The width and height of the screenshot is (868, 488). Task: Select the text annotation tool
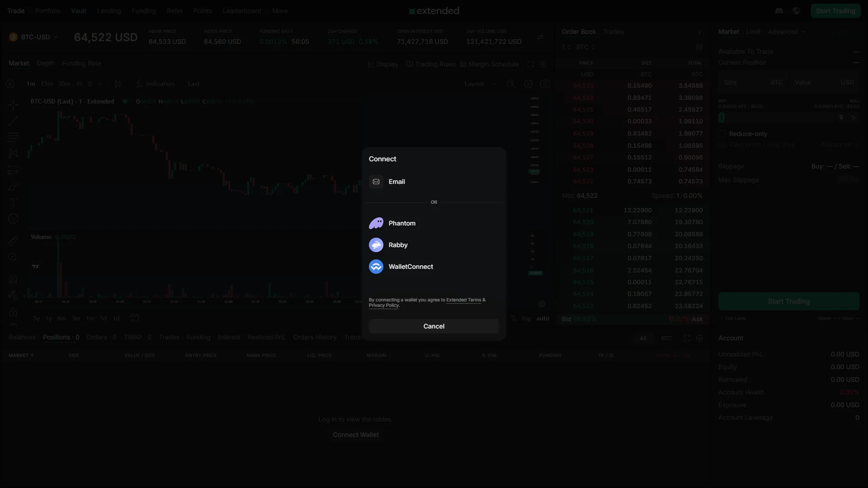[x=13, y=202]
